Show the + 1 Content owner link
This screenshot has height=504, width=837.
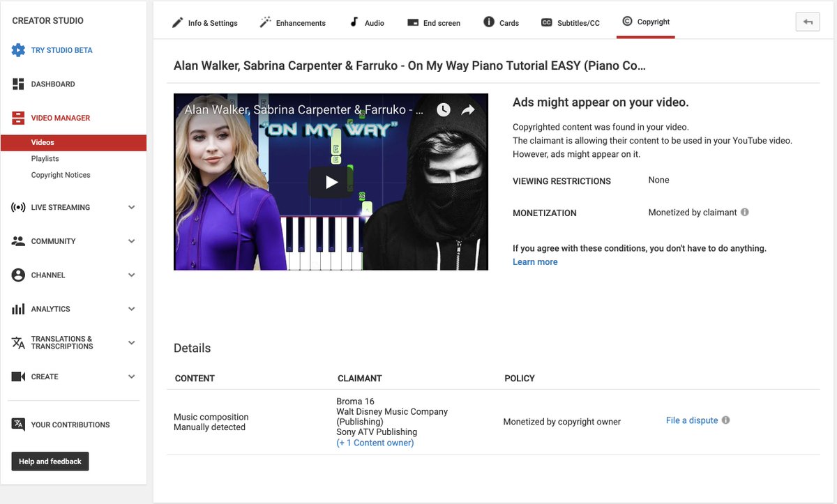[375, 443]
